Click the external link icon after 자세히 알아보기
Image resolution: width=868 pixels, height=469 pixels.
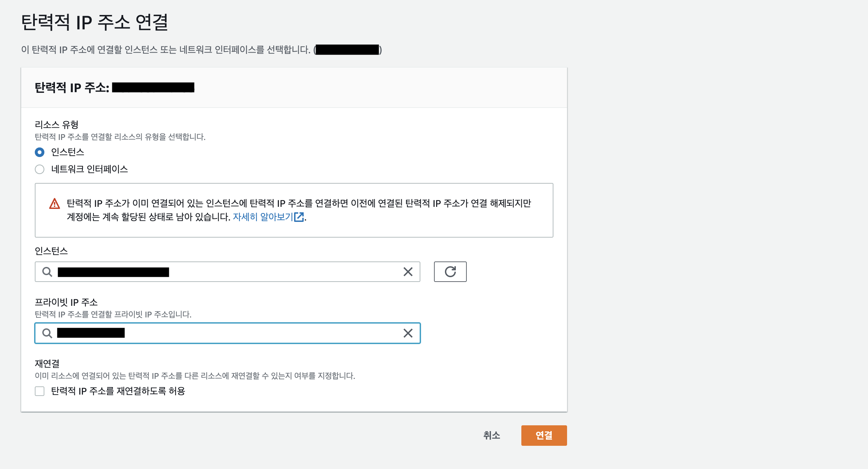click(299, 217)
